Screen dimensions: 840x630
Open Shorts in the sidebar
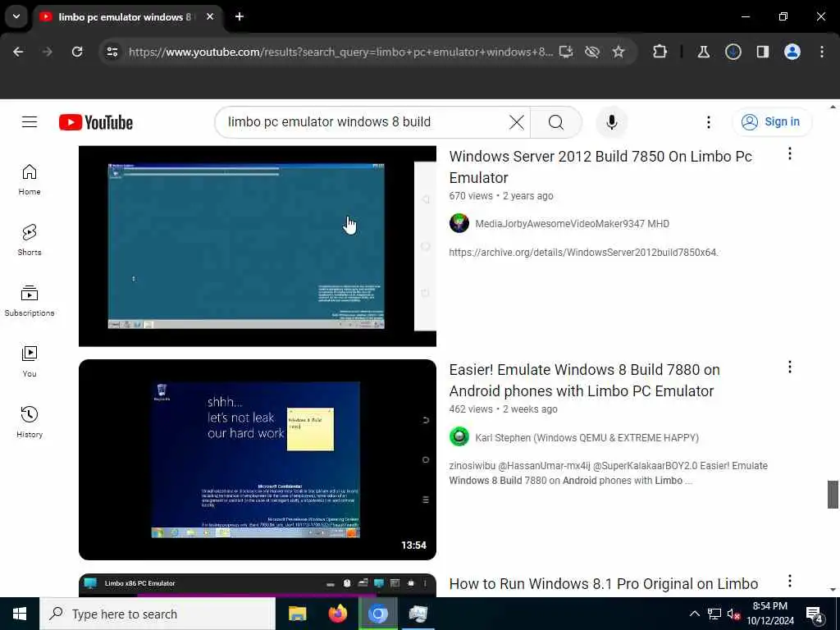[x=30, y=240]
